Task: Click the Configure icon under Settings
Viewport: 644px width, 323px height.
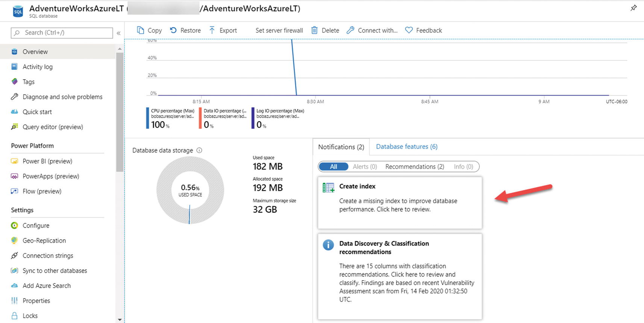Action: (14, 225)
